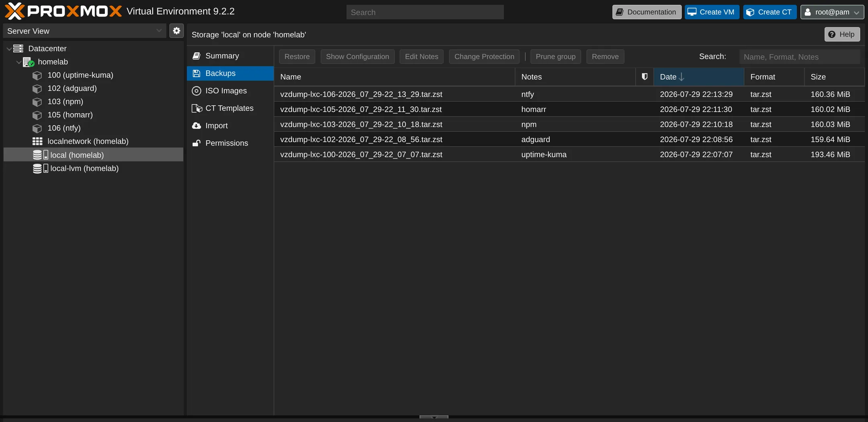This screenshot has width=868, height=422.
Task: Click the Documentation button
Action: (647, 12)
